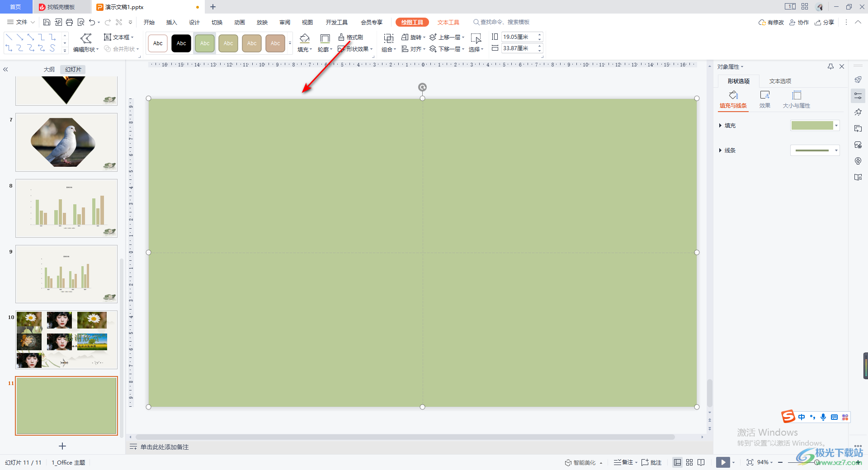Open fill color dropdown arrow
Screen dimensions: 868x470
click(x=836, y=126)
